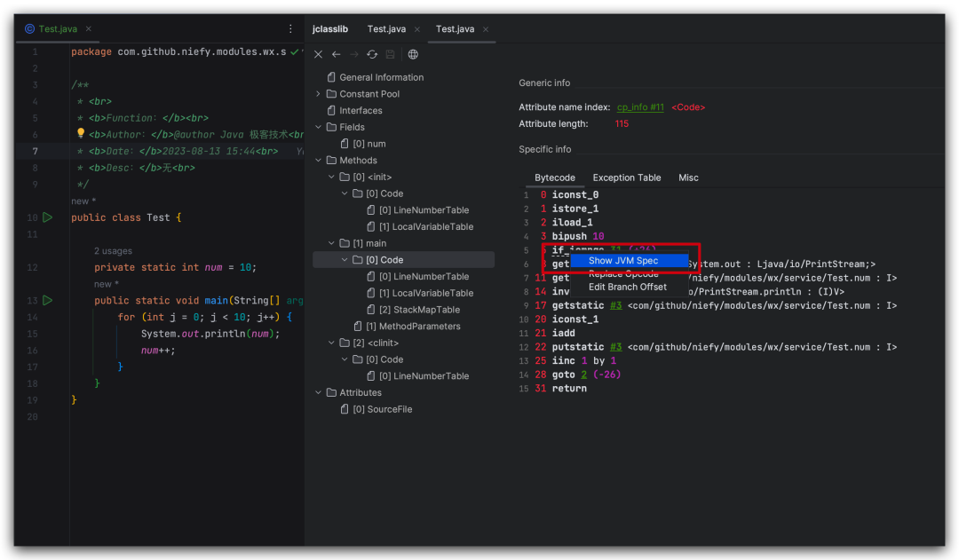Expand the Constant Pool node
The image size is (959, 560).
pyautogui.click(x=318, y=93)
